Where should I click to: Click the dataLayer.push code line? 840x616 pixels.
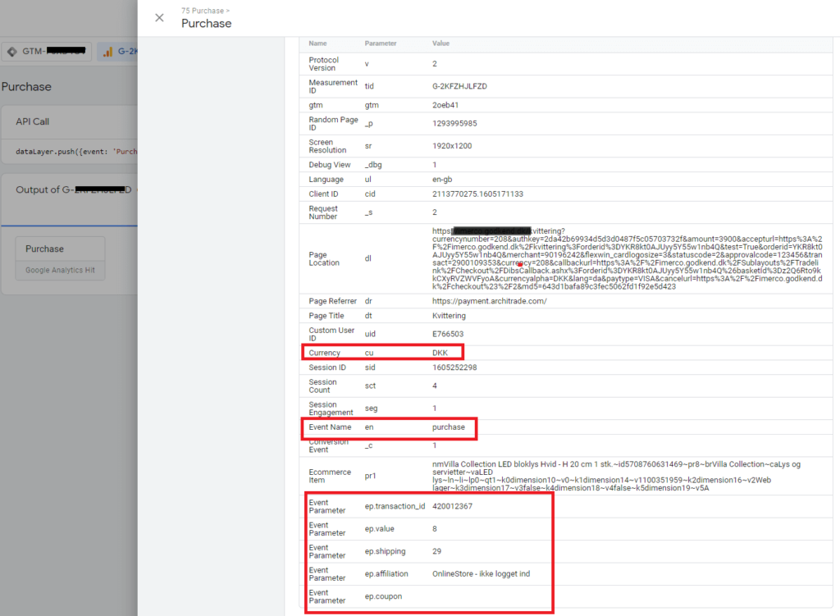[x=76, y=152]
